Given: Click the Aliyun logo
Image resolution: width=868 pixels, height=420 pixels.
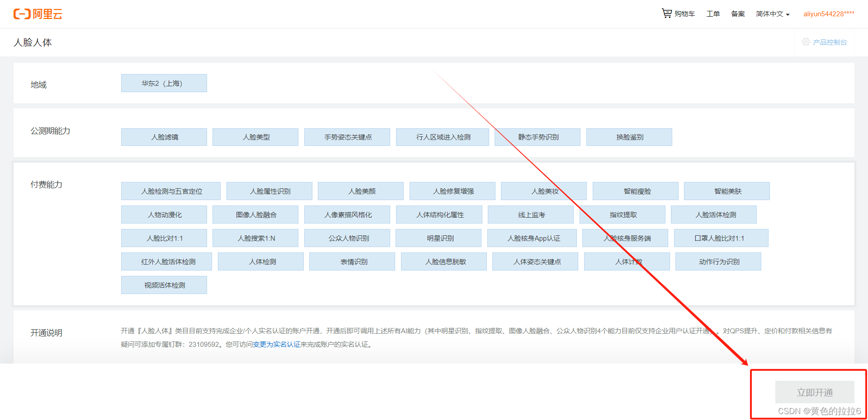Looking at the screenshot, I should (x=38, y=14).
